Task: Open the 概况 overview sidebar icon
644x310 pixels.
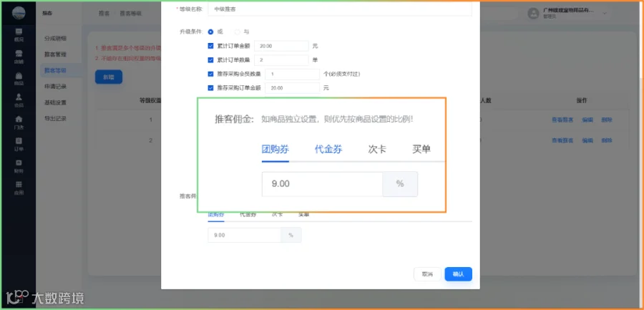Action: coord(19,35)
